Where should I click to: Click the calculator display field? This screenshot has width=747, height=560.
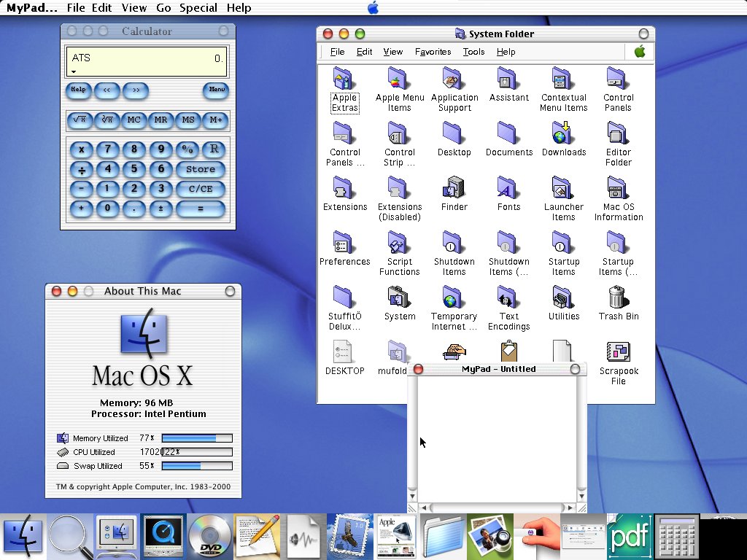[x=147, y=61]
